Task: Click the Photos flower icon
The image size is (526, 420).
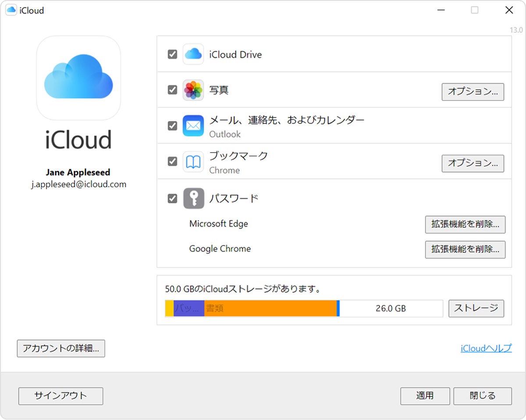Action: click(x=193, y=90)
